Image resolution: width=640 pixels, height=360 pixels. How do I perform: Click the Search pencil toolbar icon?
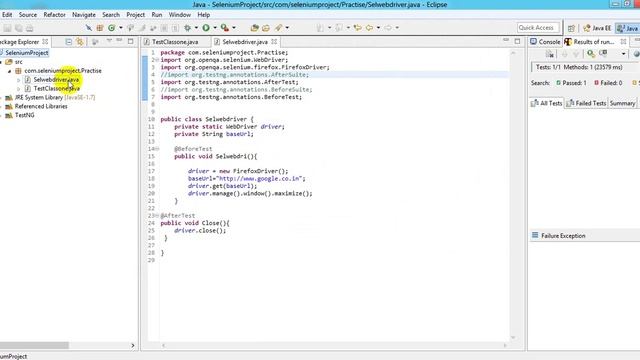coord(278,28)
